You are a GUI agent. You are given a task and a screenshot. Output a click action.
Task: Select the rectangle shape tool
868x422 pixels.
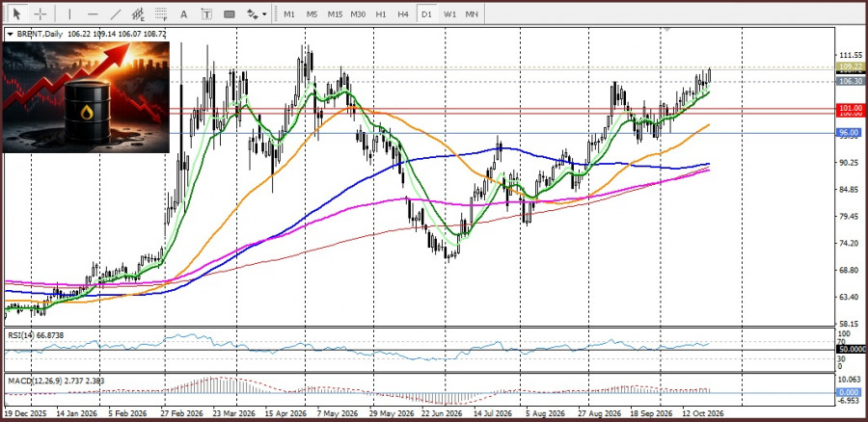click(x=230, y=13)
